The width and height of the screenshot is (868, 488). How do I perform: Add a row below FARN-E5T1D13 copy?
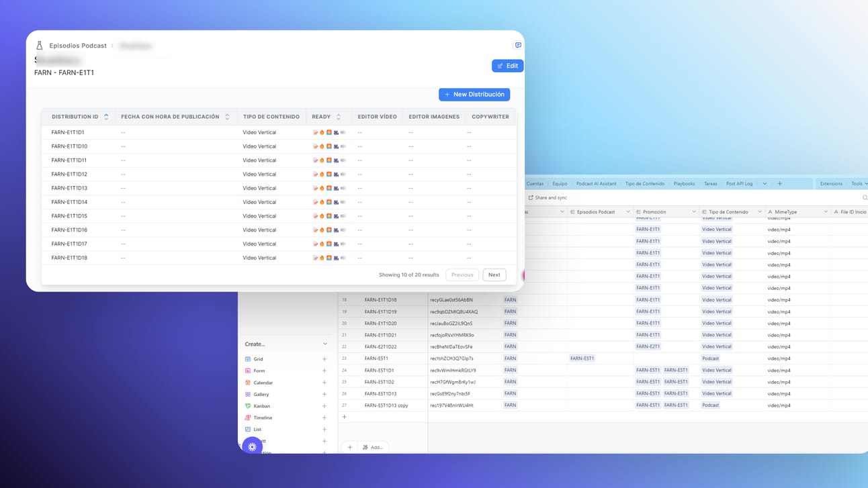(x=345, y=417)
